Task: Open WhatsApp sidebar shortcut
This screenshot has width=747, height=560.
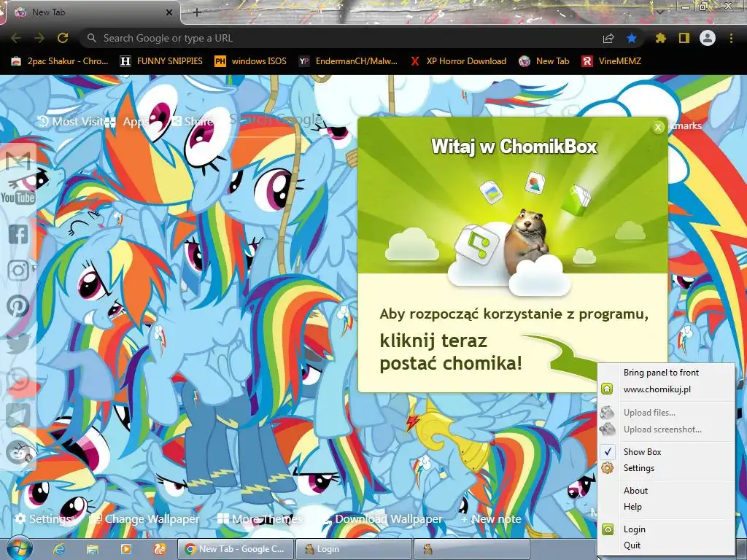Action: coord(18,379)
